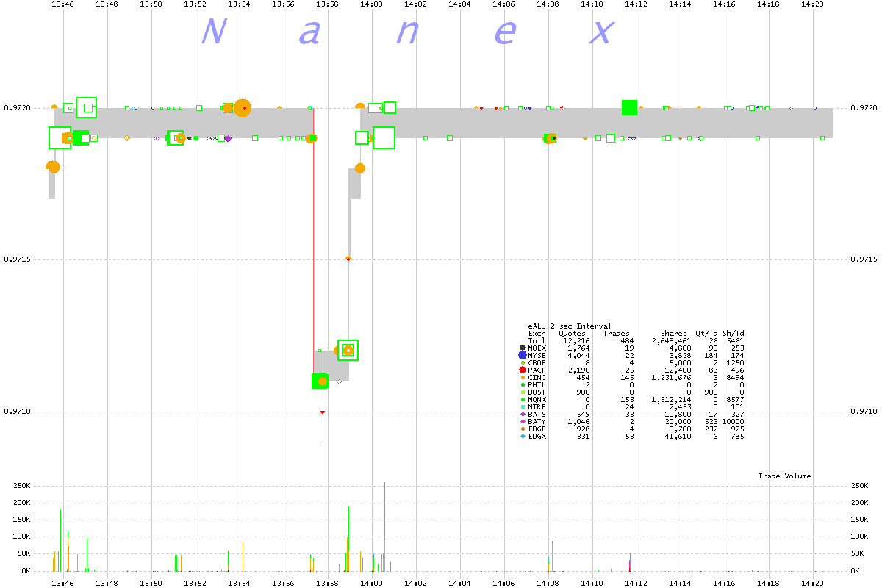Click the 'CBOE' exchange label

(537, 362)
